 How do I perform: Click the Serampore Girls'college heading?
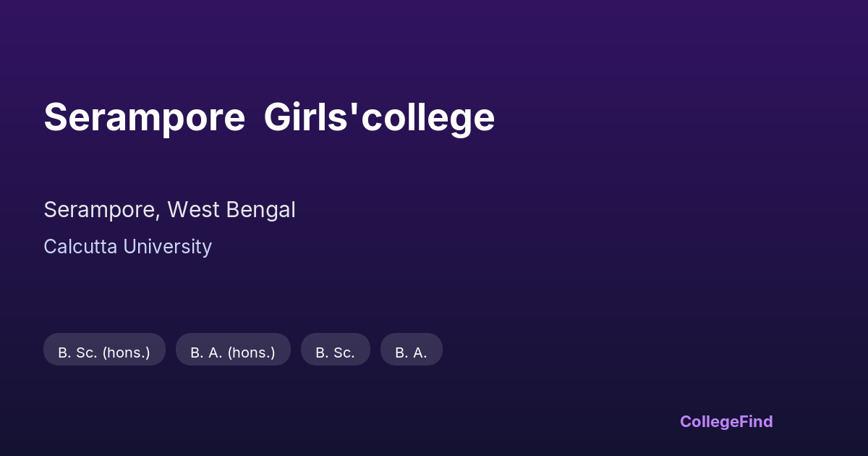[269, 117]
